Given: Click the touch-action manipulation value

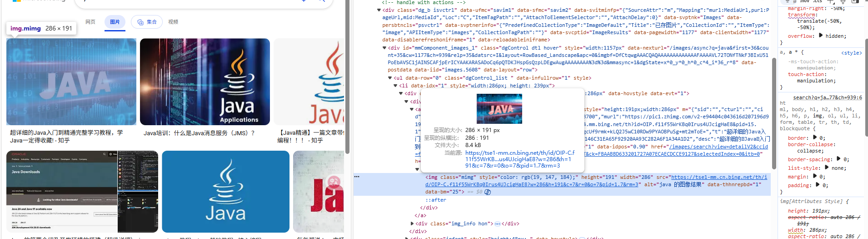Looking at the screenshot, I should 815,81.
